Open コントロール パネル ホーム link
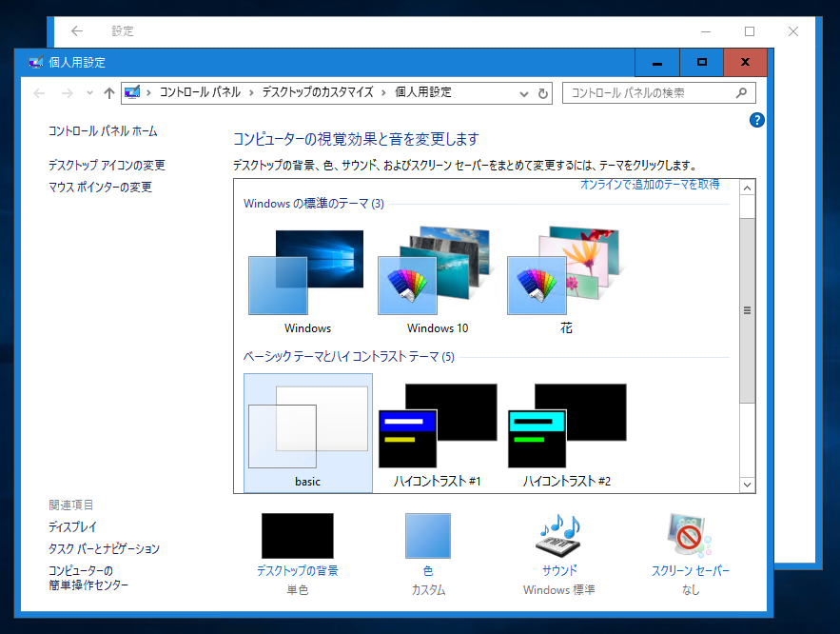The height and width of the screenshot is (634, 840). 103,131
